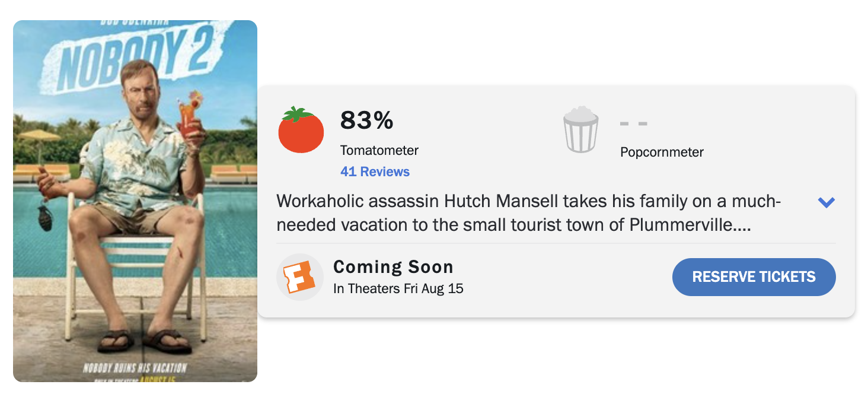Click the cocktail glass in the poster

(191, 116)
